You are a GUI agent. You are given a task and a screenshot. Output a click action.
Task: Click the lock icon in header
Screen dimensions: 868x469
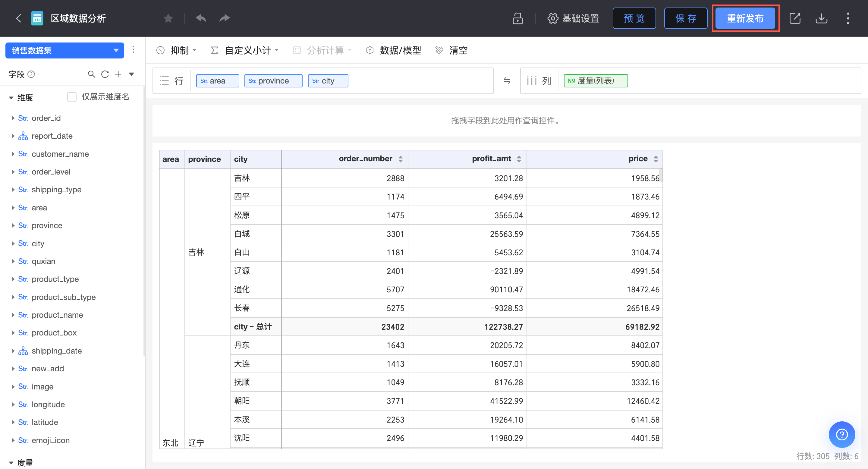517,18
